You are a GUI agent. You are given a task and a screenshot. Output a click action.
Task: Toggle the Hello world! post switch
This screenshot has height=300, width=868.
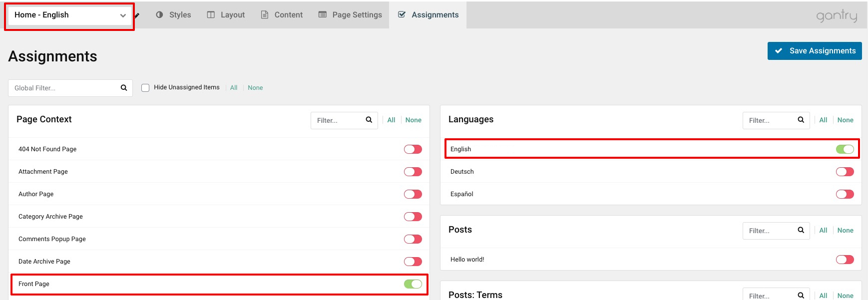click(845, 260)
